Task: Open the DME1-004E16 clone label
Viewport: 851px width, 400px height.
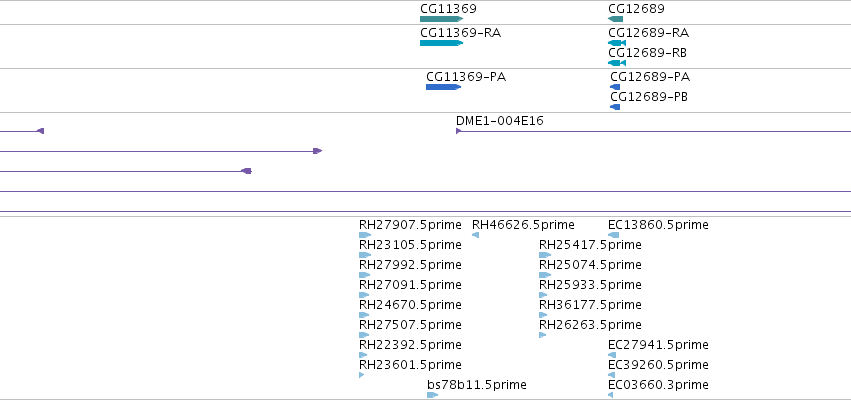Action: point(499,121)
